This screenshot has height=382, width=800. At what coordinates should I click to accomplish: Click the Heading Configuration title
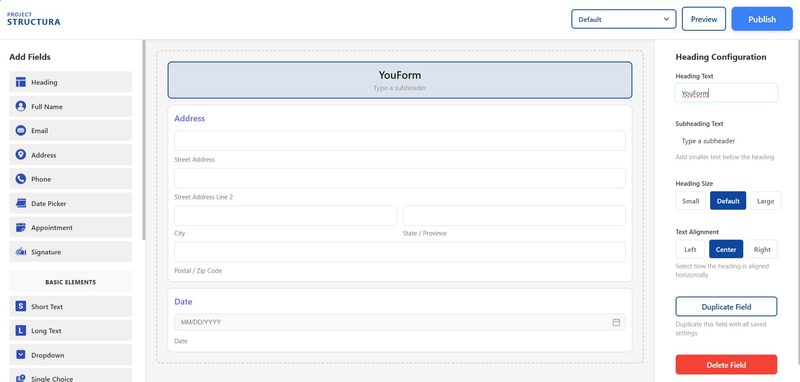(720, 57)
